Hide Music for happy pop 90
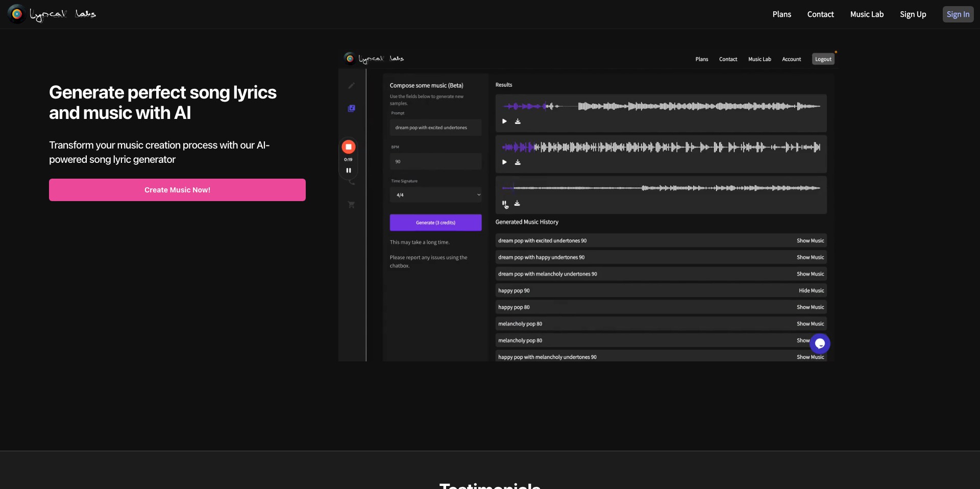This screenshot has width=980, height=489. click(x=811, y=291)
